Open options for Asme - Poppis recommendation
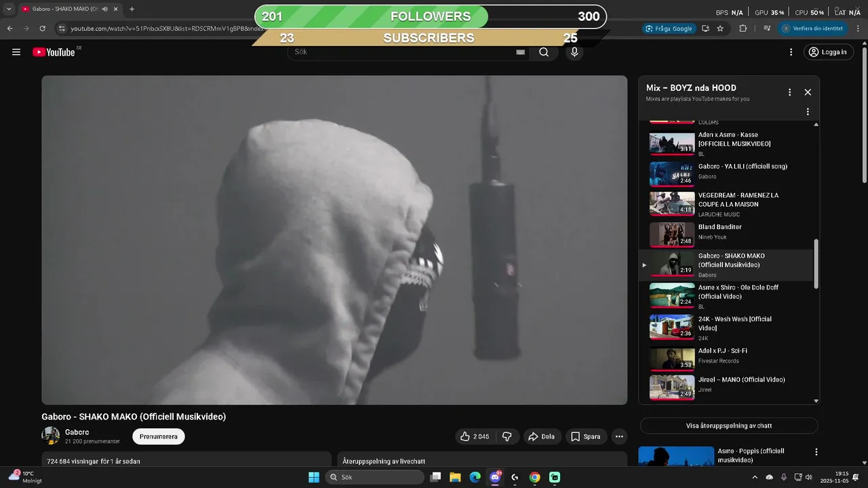 [x=816, y=452]
